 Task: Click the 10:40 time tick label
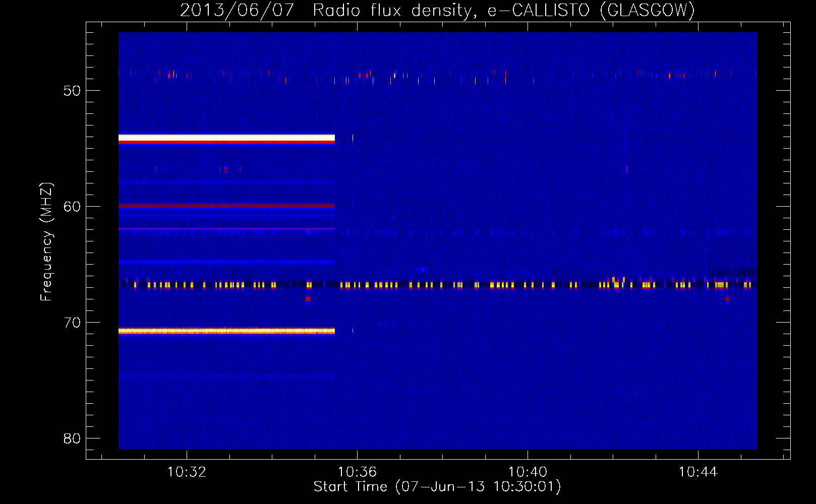pyautogui.click(x=528, y=472)
